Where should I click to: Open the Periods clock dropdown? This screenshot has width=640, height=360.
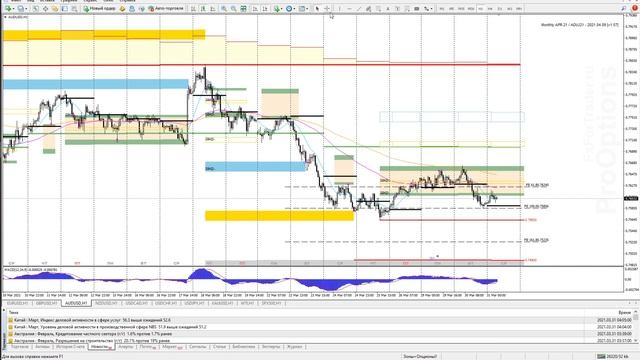pos(290,8)
